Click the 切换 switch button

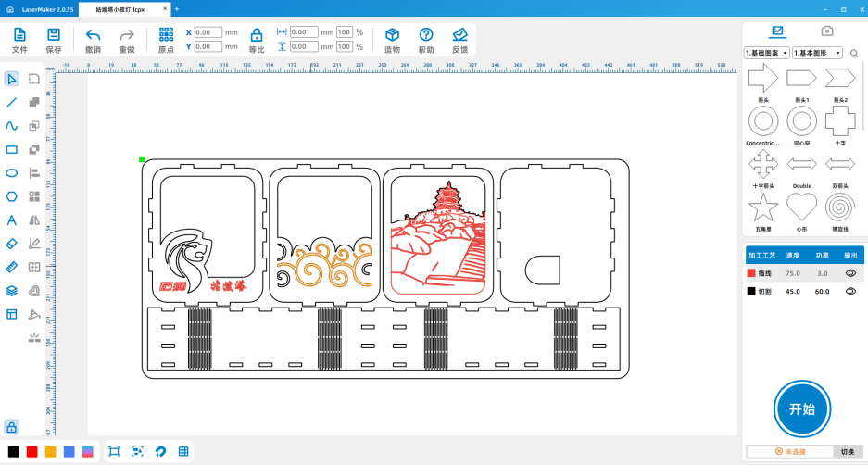[847, 451]
